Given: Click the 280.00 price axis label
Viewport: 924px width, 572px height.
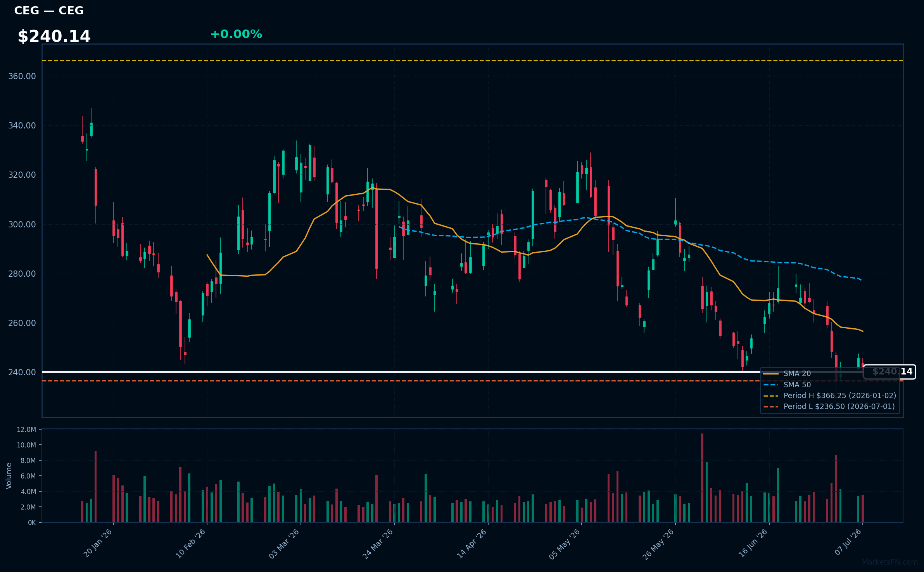Looking at the screenshot, I should pos(22,274).
